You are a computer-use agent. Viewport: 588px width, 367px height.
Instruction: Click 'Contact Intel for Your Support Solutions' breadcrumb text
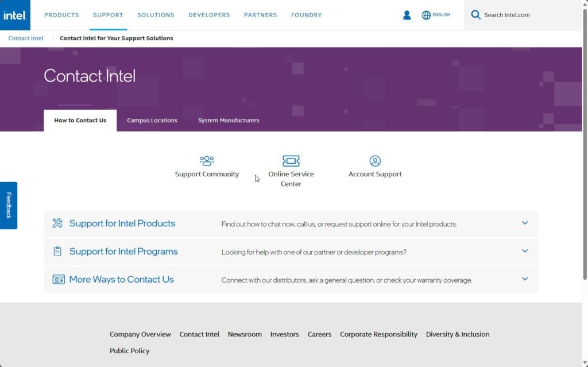coord(116,38)
